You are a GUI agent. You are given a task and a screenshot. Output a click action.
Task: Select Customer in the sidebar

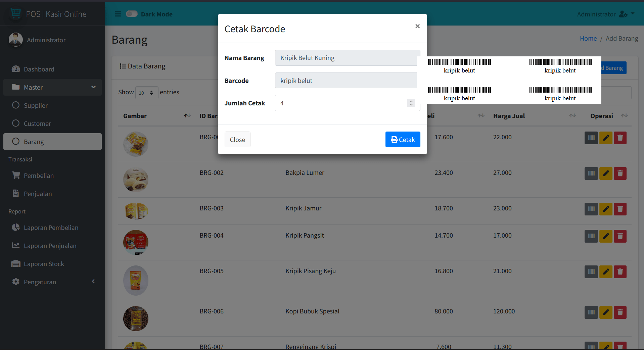tap(52, 123)
